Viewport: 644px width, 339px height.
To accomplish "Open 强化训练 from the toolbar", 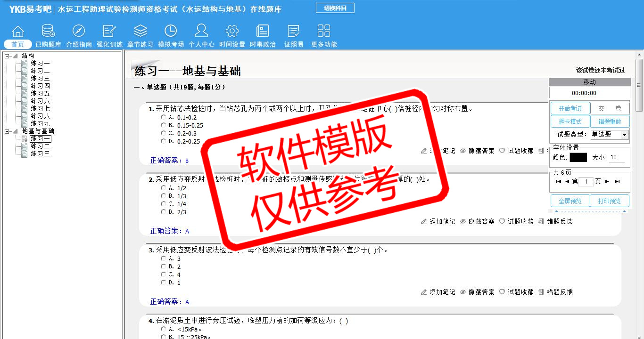I will [x=109, y=32].
